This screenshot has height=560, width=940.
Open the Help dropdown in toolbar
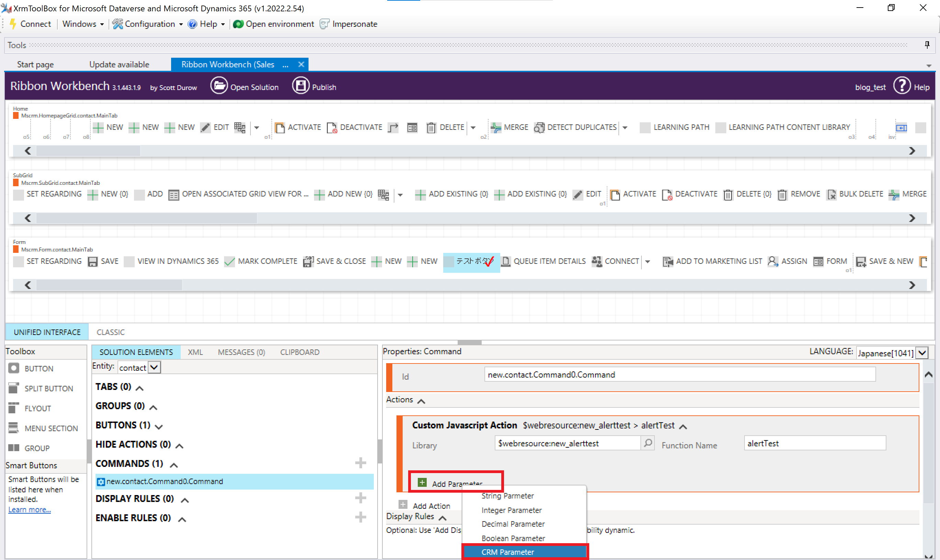tap(206, 24)
